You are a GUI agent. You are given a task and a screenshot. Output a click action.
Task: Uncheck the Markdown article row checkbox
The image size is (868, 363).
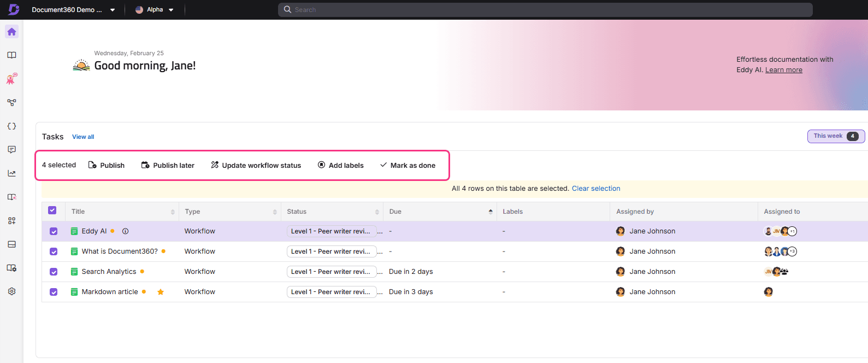tap(54, 292)
